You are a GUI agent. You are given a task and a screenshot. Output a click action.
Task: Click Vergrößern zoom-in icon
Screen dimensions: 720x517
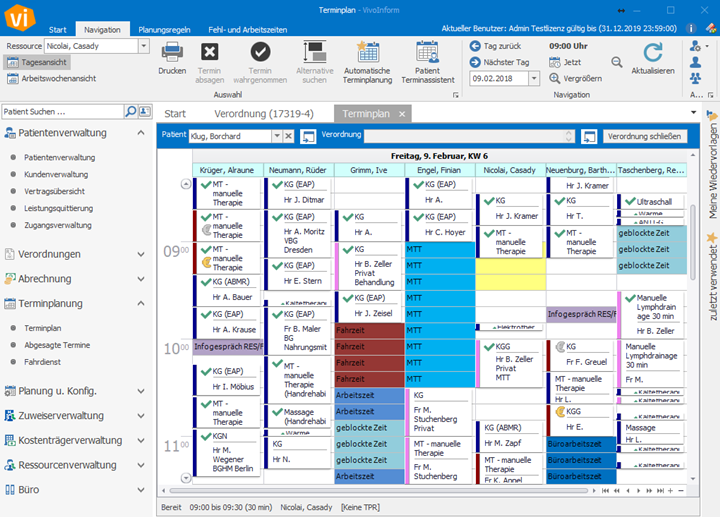coord(555,79)
